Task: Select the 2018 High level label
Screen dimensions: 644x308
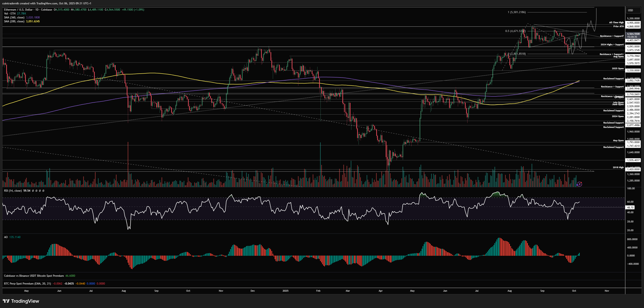Action: (x=618, y=167)
